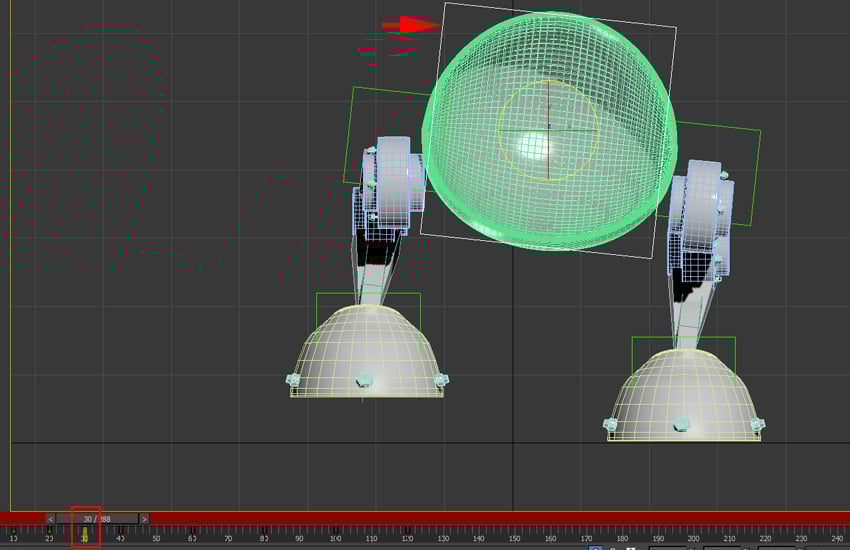Click the yellow rotation gizmo circle center
This screenshot has height=550, width=850.
[x=548, y=130]
